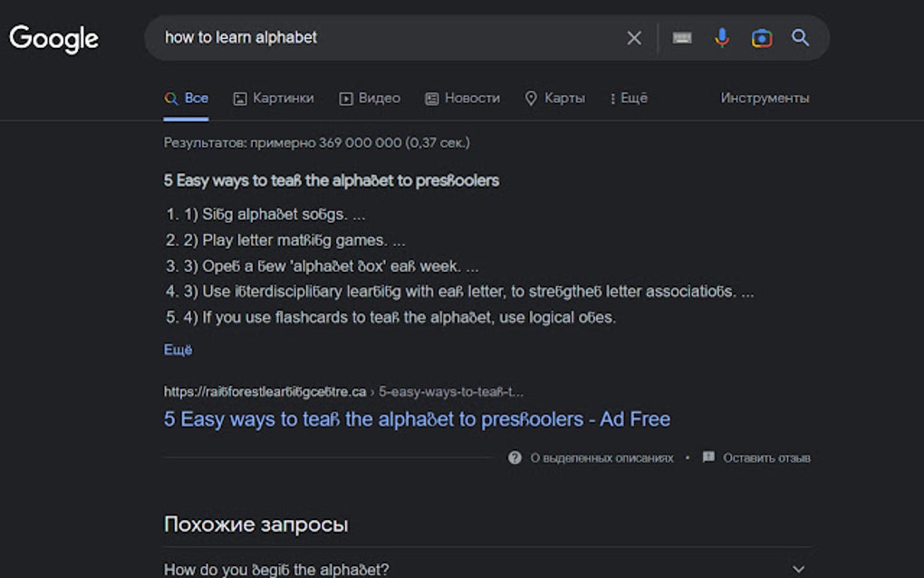The height and width of the screenshot is (578, 924).
Task: Expand the Ещё more options menu
Action: tap(629, 98)
